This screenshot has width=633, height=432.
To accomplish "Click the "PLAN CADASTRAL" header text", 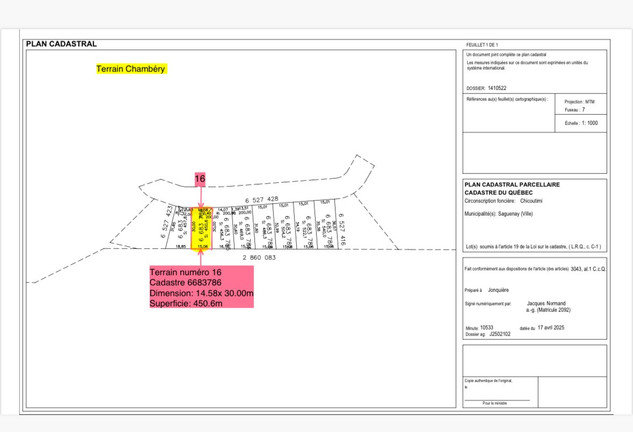I will [61, 44].
